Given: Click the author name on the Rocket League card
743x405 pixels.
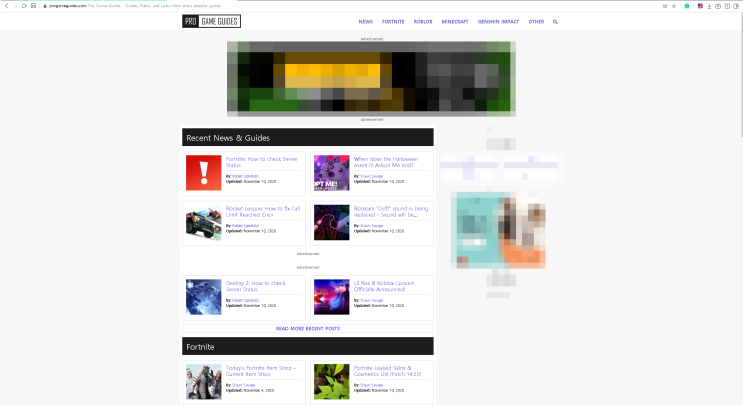Looking at the screenshot, I should click(245, 226).
